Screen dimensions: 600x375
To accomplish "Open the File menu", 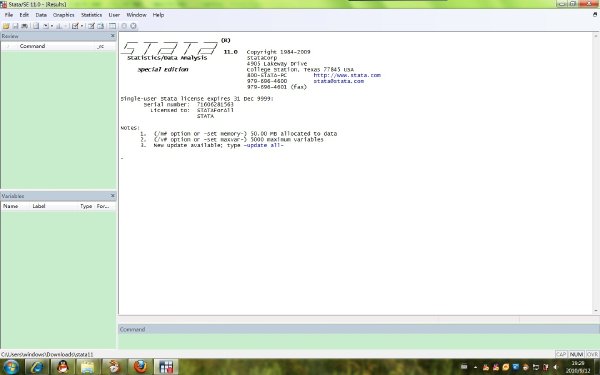I will (x=9, y=15).
